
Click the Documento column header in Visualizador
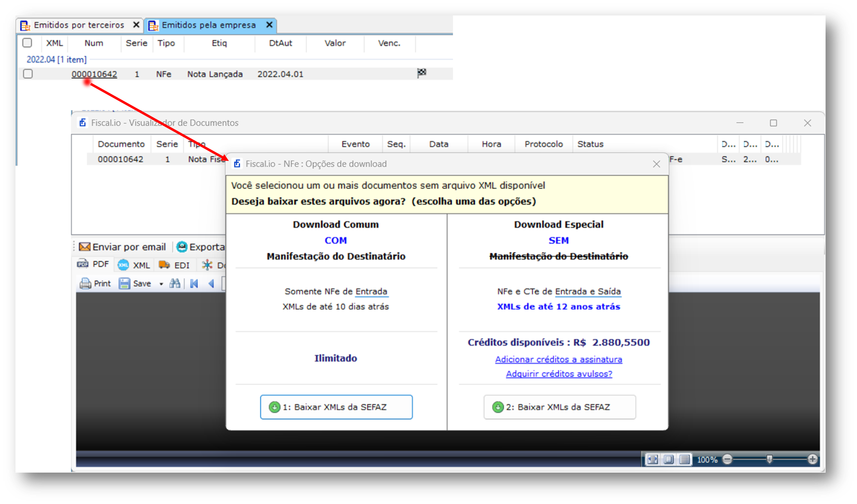121,144
